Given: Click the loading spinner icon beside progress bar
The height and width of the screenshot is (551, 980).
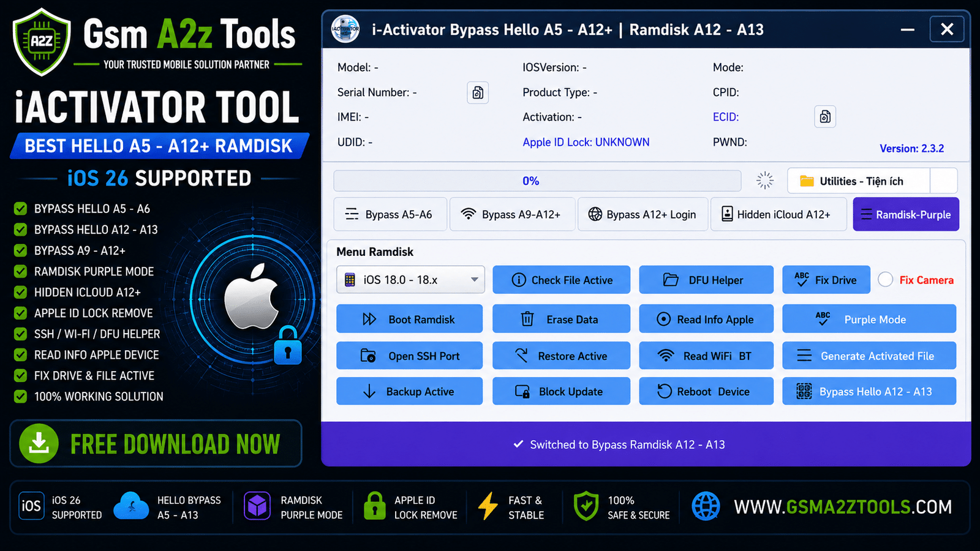Looking at the screenshot, I should click(764, 180).
